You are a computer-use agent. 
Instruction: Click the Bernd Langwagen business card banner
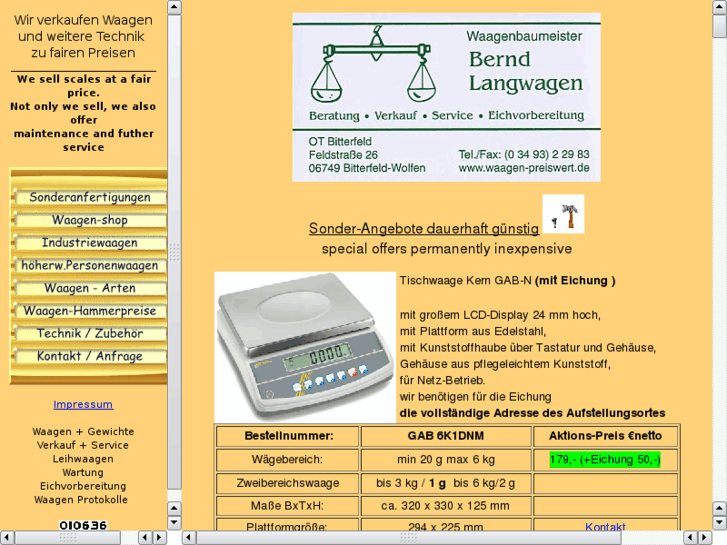coord(446,97)
